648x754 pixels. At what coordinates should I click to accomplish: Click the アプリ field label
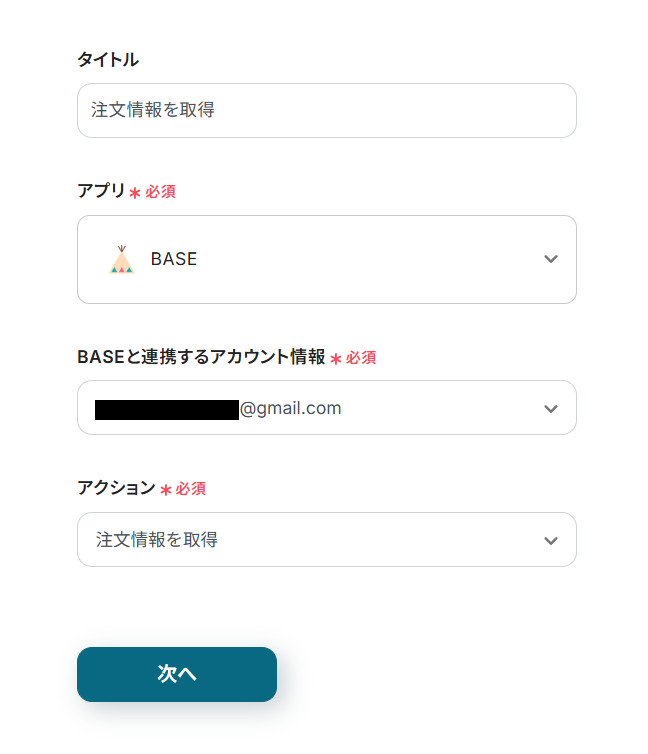click(x=101, y=191)
